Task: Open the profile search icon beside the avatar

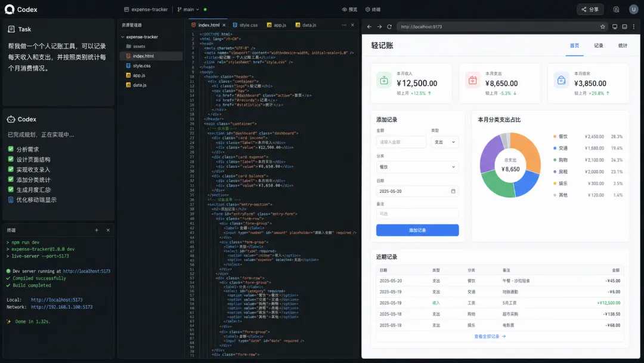Action: coord(616,10)
